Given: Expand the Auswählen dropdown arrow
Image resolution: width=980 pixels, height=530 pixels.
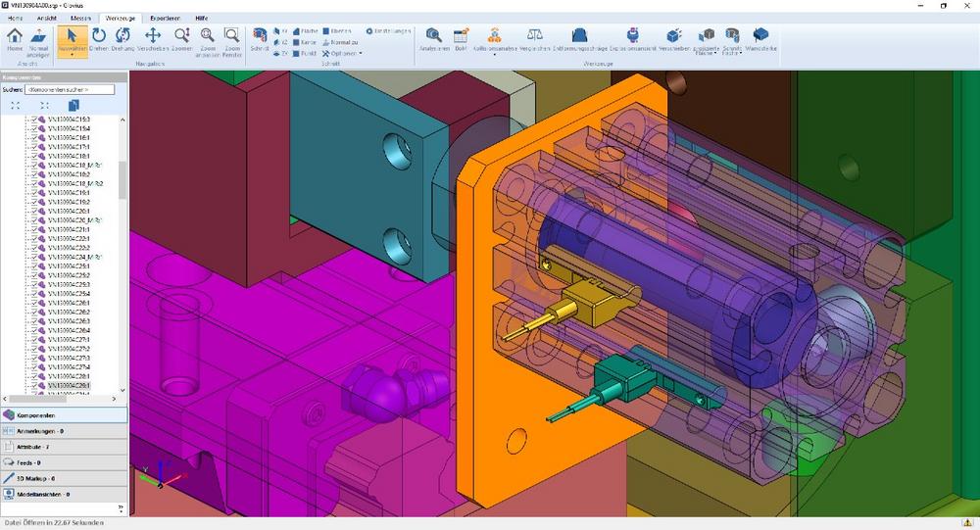Looking at the screenshot, I should point(73,56).
